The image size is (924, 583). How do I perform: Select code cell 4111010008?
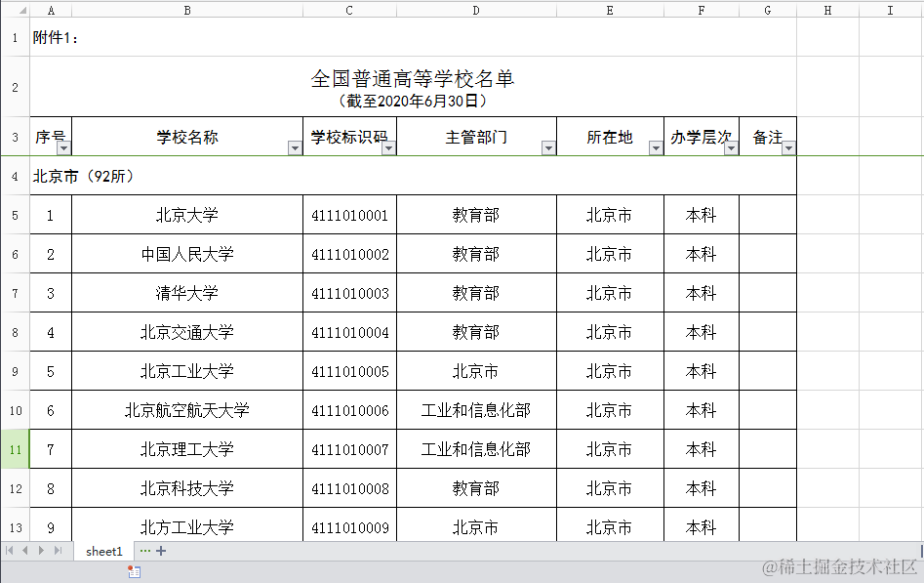click(350, 488)
